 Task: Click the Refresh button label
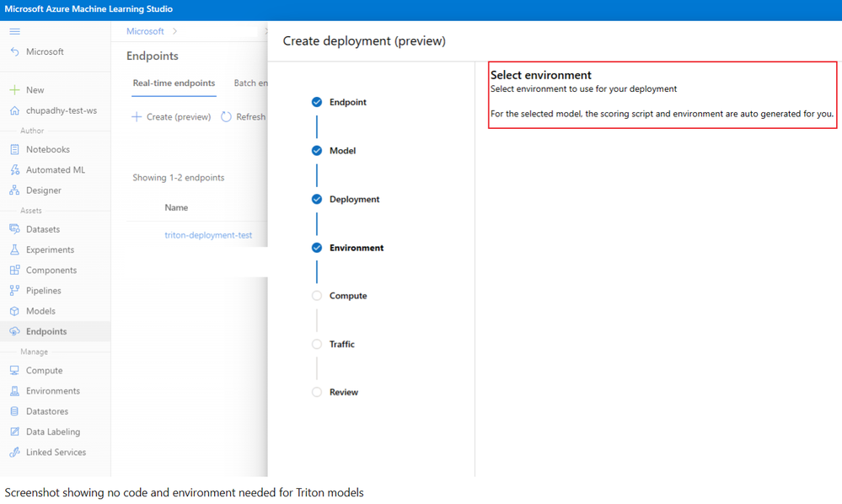251,116
